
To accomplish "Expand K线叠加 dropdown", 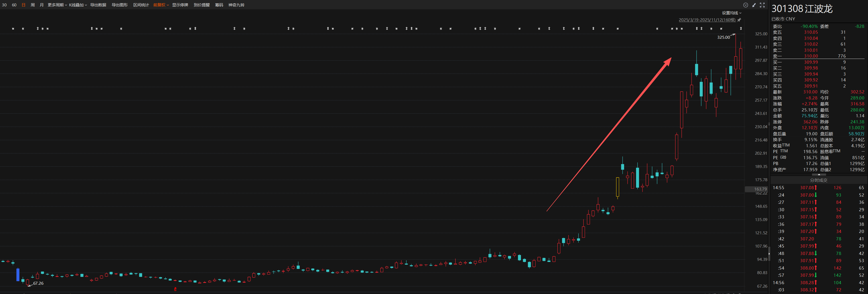I will coord(78,5).
